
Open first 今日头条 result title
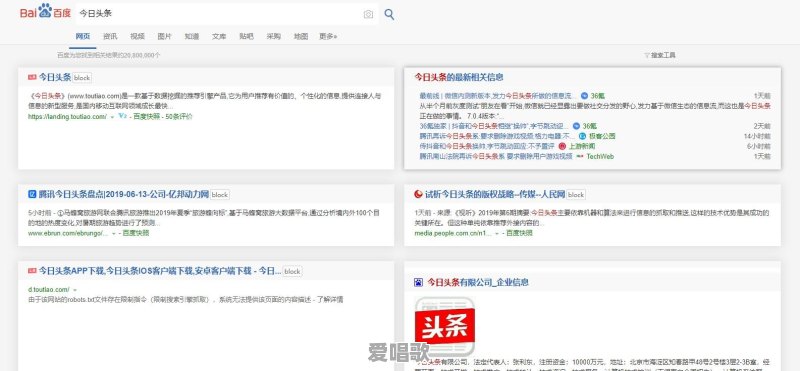click(x=55, y=78)
